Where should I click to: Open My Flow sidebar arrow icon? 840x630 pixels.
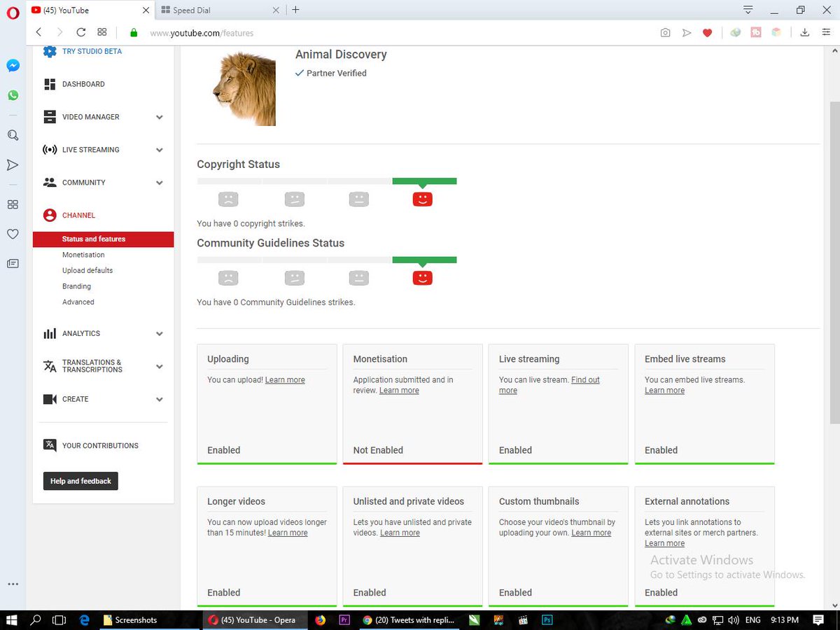(x=13, y=165)
